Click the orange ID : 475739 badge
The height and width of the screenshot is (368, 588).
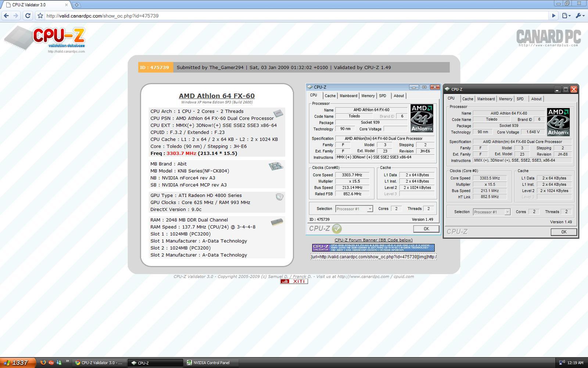coord(155,67)
